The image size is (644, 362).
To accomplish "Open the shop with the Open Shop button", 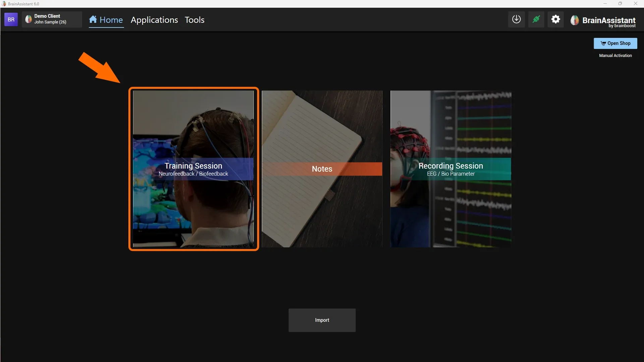I will pos(615,43).
